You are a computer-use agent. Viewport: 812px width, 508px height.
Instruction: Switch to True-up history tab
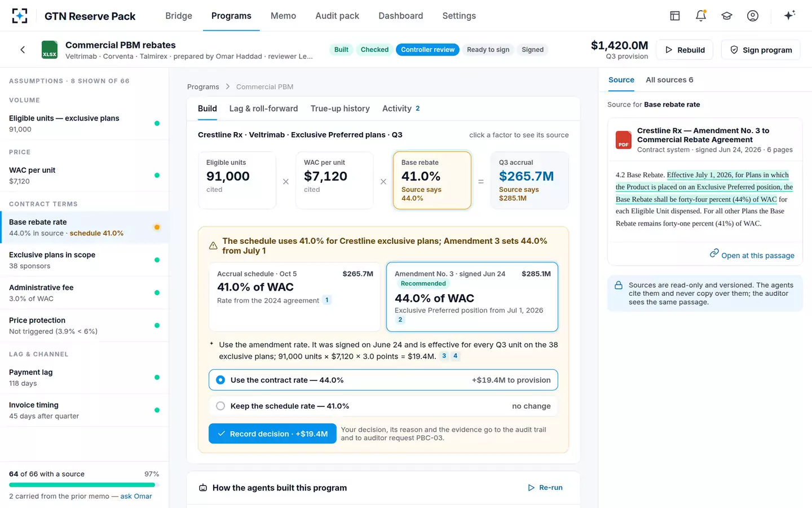point(340,108)
